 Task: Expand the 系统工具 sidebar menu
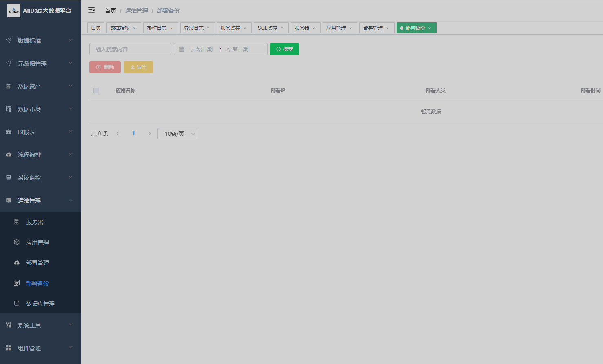click(40, 325)
